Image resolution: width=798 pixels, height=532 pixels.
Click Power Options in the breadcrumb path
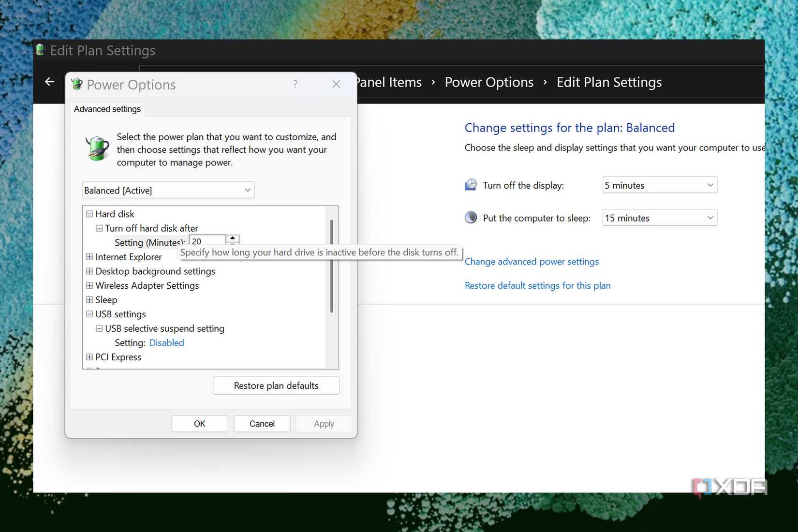pyautogui.click(x=489, y=82)
